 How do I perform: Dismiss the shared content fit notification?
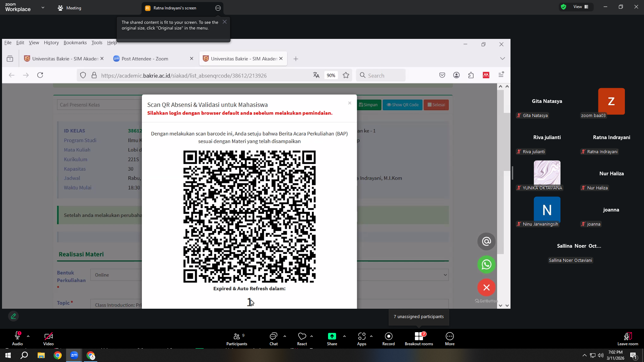point(225,22)
